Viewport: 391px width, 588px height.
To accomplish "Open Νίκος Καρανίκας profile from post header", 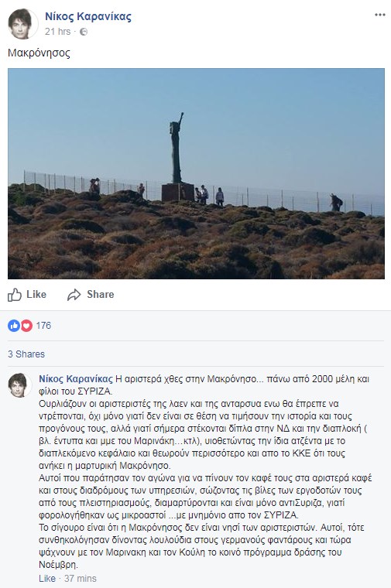I will coord(88,16).
